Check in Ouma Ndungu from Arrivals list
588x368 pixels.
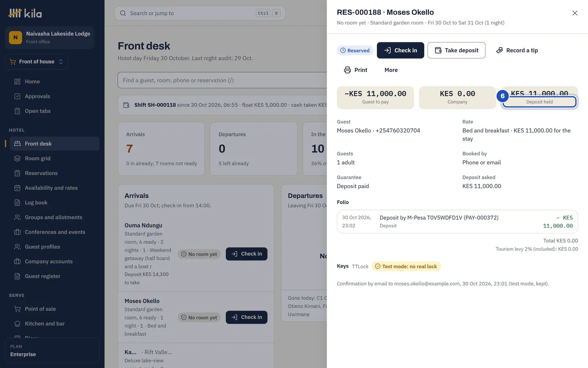pos(247,254)
